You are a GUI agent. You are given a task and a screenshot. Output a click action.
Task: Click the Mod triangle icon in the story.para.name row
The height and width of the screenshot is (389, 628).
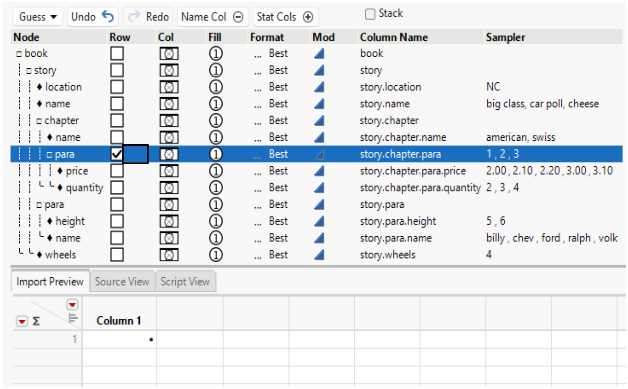319,238
